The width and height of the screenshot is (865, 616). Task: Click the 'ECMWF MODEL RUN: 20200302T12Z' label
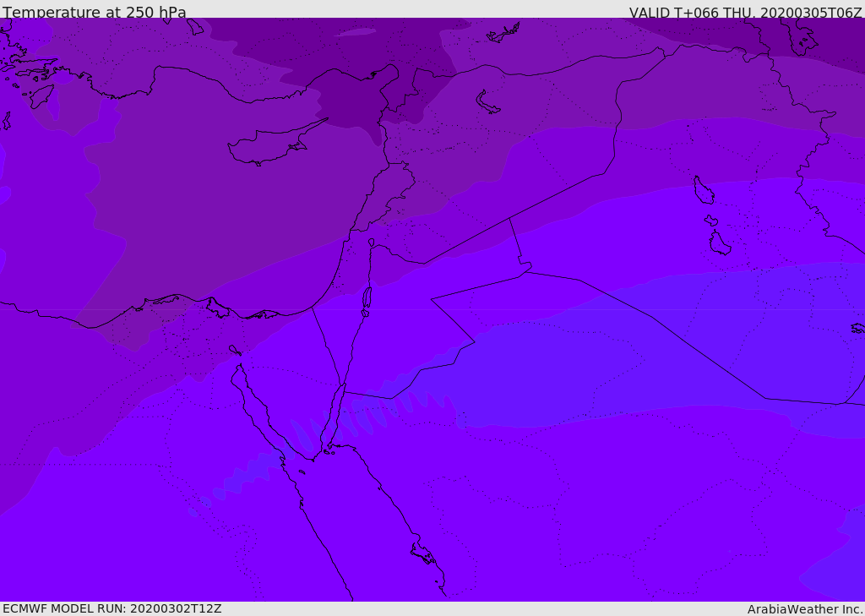point(112,608)
